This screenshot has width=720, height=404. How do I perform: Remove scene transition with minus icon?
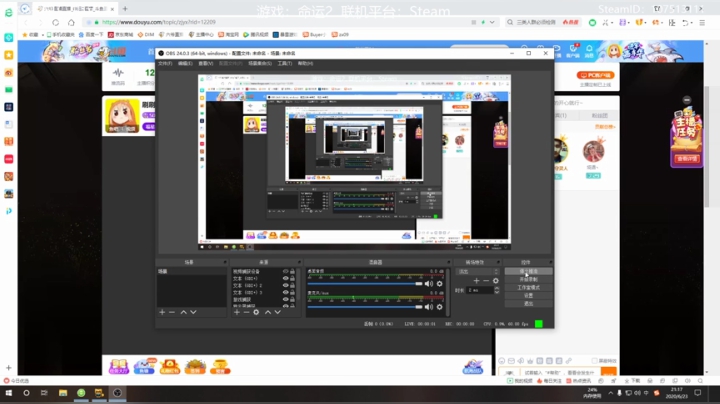tap(486, 281)
